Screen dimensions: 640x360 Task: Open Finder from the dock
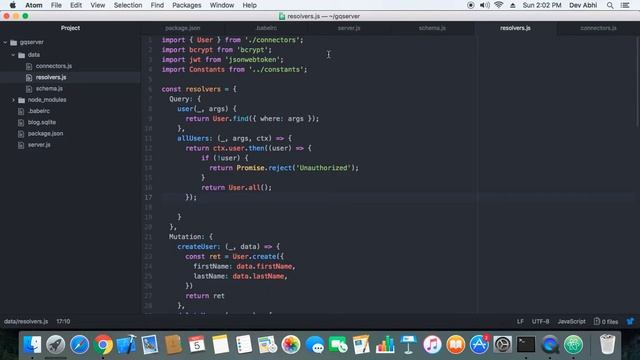[x=32, y=344]
